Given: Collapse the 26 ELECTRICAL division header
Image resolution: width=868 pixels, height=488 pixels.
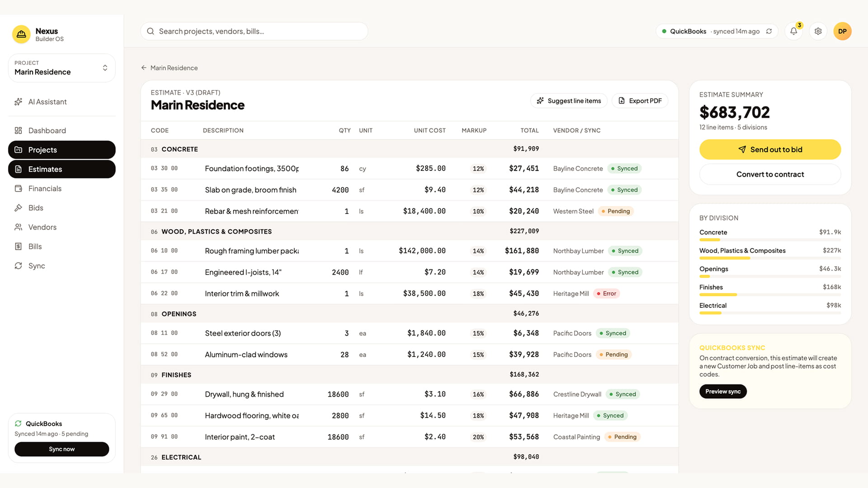Looking at the screenshot, I should pyautogui.click(x=409, y=457).
